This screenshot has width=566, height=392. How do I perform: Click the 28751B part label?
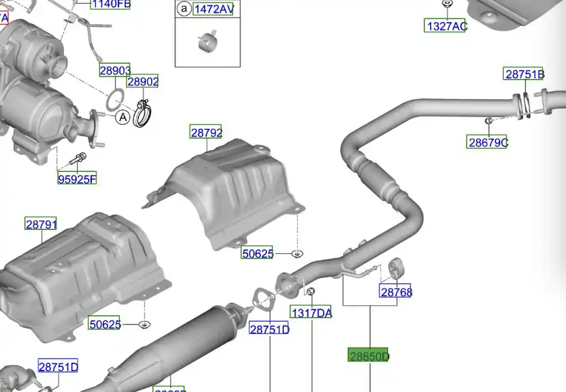point(524,74)
